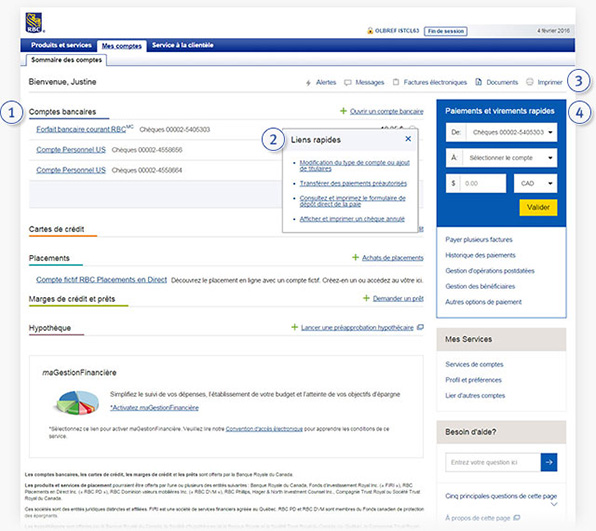Click the Demander un prêt link
This screenshot has width=596, height=531.
click(x=398, y=298)
